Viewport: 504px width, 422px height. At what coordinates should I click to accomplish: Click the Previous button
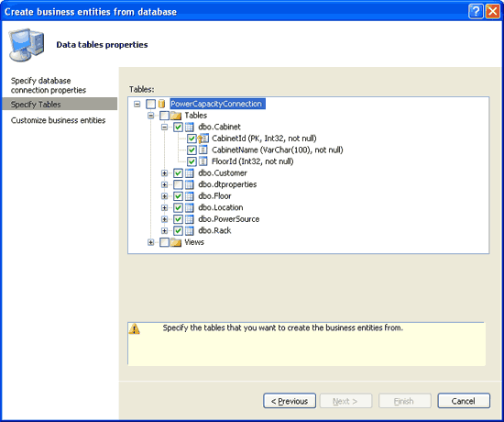(x=290, y=401)
